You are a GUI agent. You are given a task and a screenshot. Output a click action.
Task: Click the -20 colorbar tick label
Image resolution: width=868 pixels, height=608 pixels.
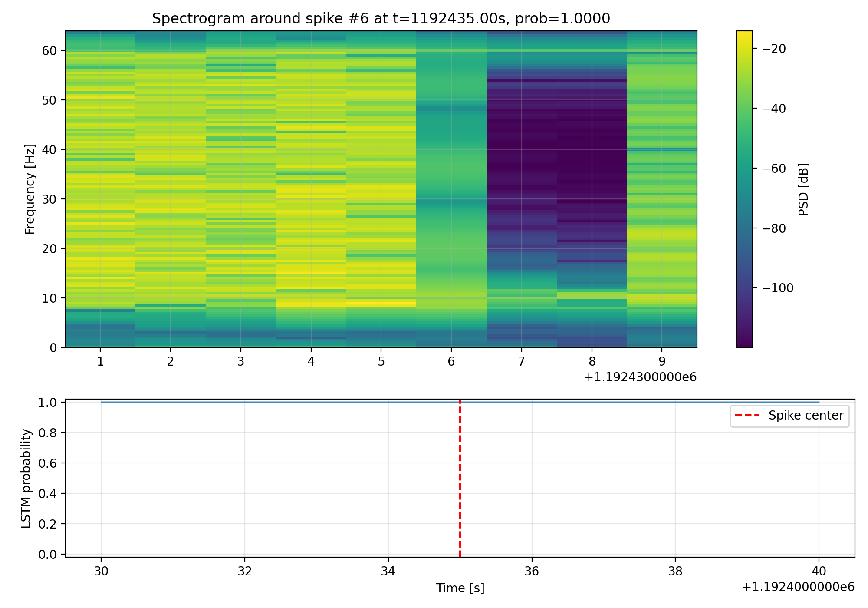(x=774, y=49)
